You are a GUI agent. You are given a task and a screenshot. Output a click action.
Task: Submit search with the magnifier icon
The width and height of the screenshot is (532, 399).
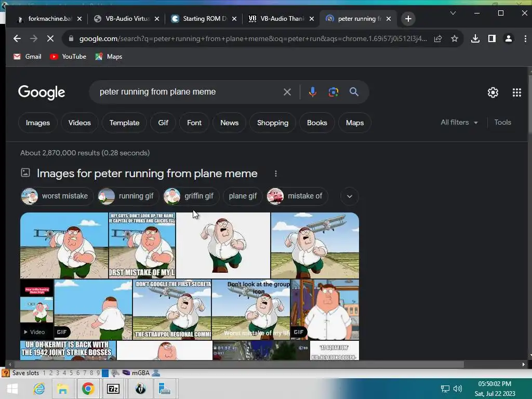tap(354, 92)
